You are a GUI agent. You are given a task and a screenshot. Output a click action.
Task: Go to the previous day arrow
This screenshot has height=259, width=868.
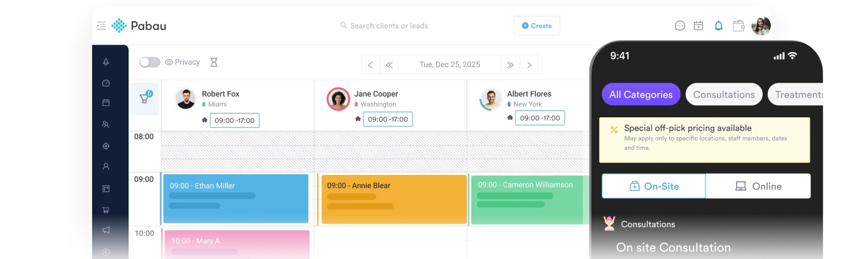[x=370, y=65]
